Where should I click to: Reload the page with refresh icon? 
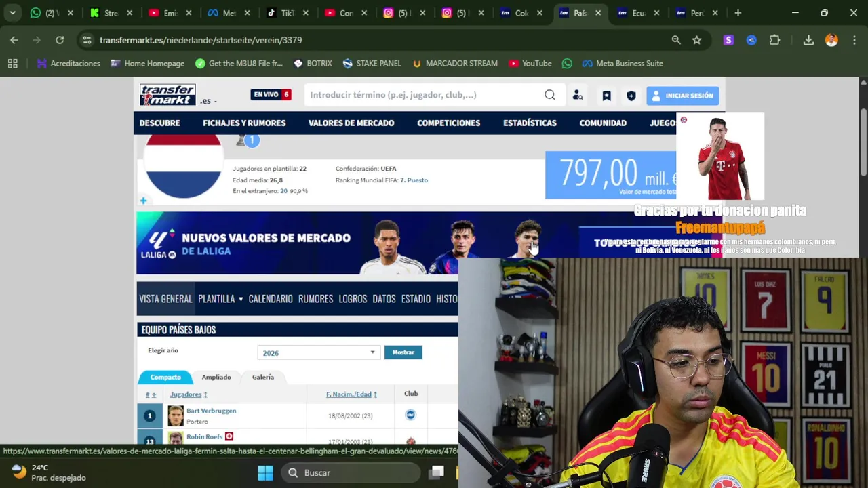tap(60, 40)
